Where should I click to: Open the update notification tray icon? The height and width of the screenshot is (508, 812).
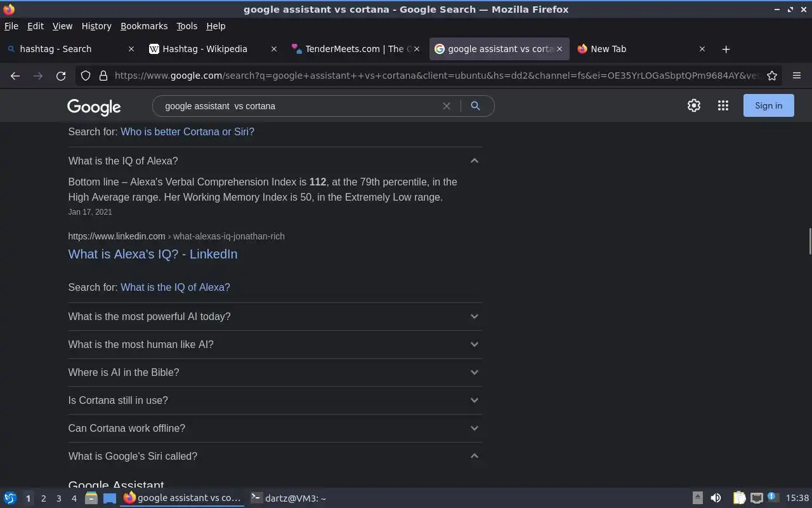point(772,498)
